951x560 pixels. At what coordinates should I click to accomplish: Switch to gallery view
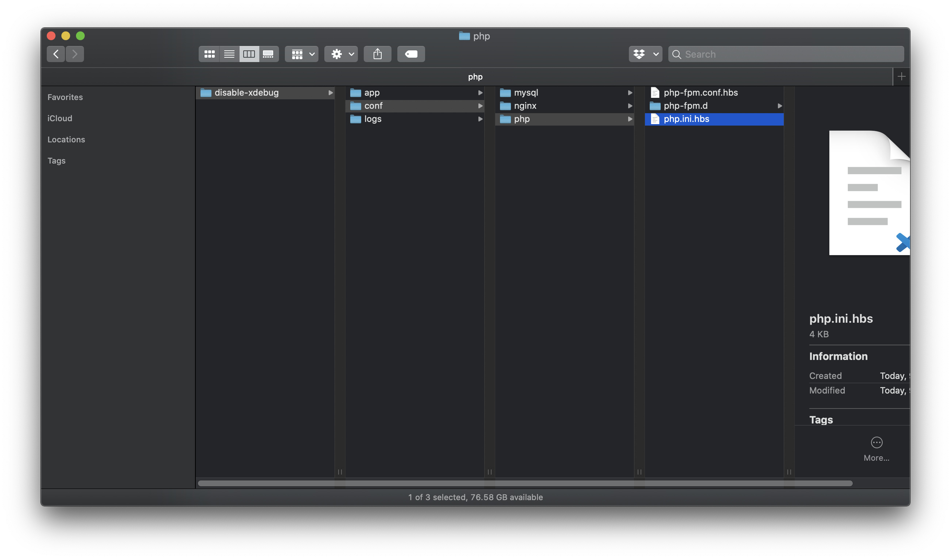click(x=268, y=54)
